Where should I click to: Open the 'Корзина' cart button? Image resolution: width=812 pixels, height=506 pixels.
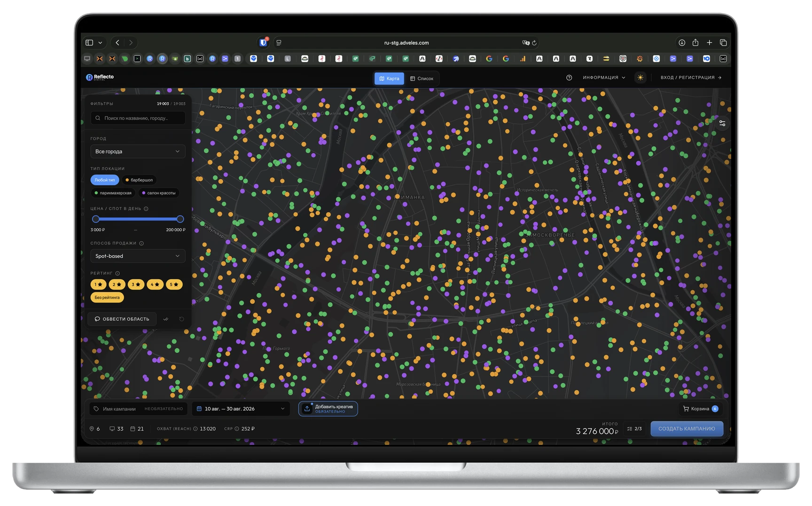click(700, 409)
